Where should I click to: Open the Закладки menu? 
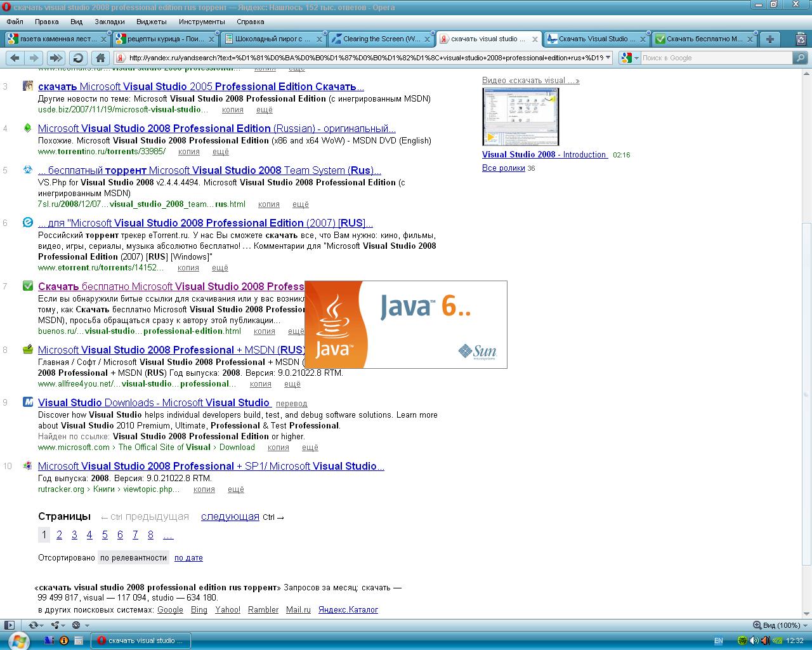pos(109,22)
